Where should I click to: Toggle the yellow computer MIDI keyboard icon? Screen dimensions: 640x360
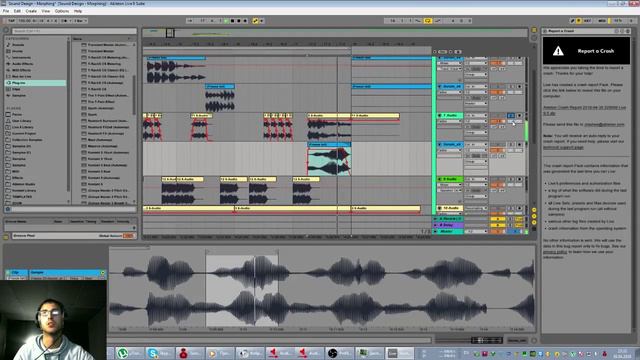(578, 20)
